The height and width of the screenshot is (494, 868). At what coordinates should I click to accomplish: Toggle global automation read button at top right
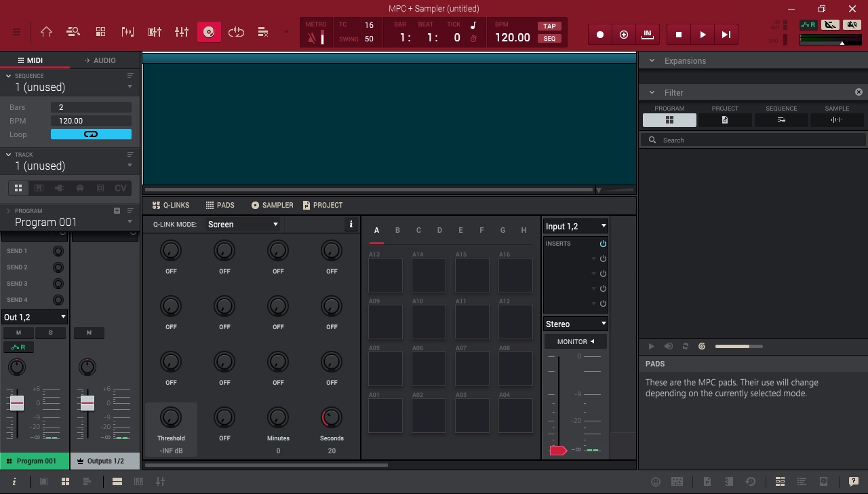[x=808, y=25]
